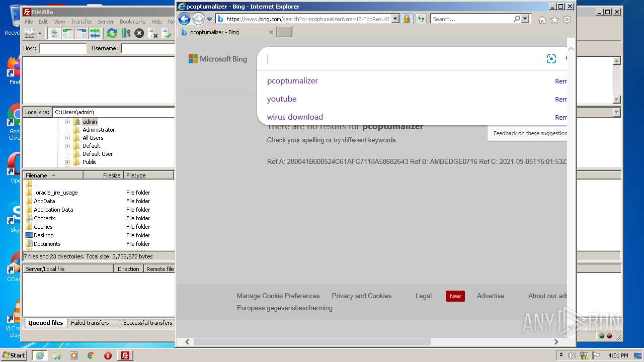Open IE search provider dropdown arrow
Screen dimensions: 644x362
click(526, 19)
